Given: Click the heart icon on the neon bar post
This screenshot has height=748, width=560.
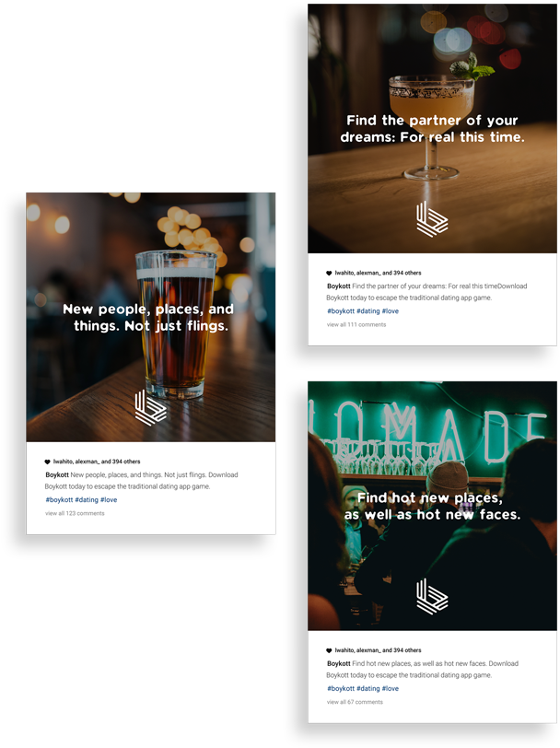Looking at the screenshot, I should [x=329, y=650].
